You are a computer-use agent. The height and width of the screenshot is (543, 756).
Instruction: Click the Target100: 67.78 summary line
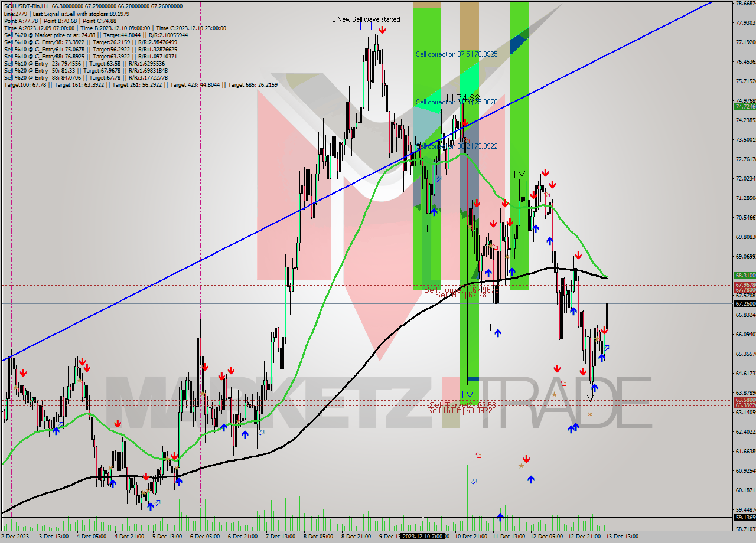point(141,84)
